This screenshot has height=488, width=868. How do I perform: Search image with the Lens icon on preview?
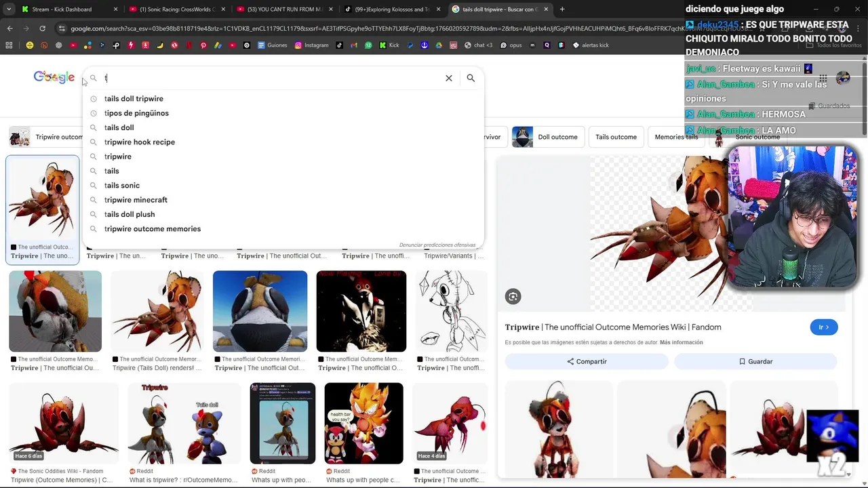pos(513,296)
